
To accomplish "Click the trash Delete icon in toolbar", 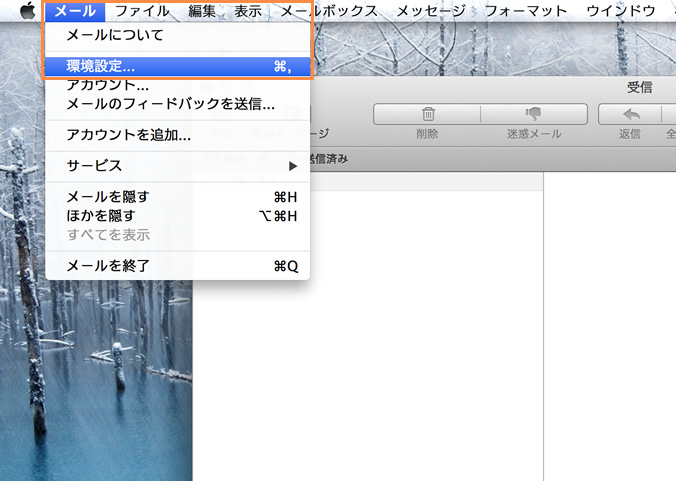I will (x=428, y=114).
